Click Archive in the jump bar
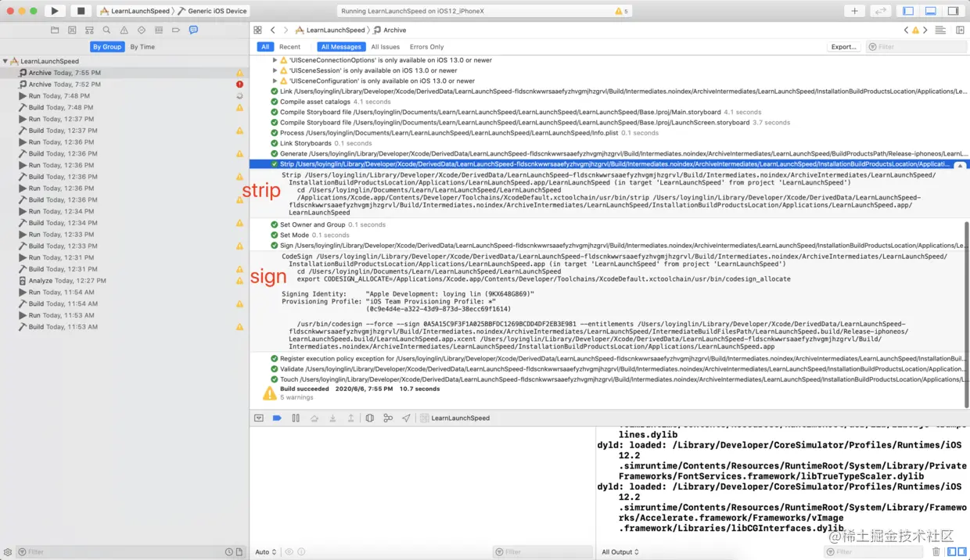The image size is (970, 560). tap(390, 30)
